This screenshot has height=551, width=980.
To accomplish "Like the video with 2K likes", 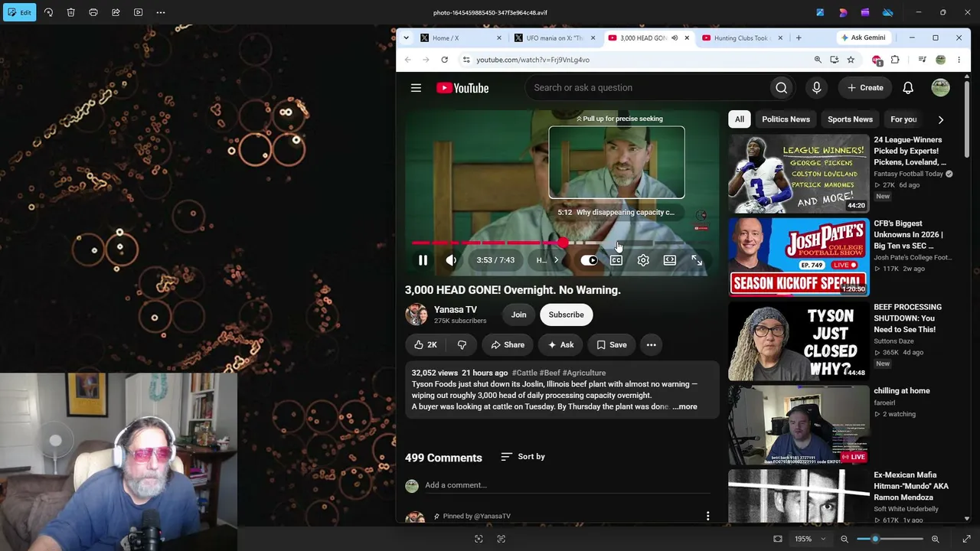I will click(426, 345).
